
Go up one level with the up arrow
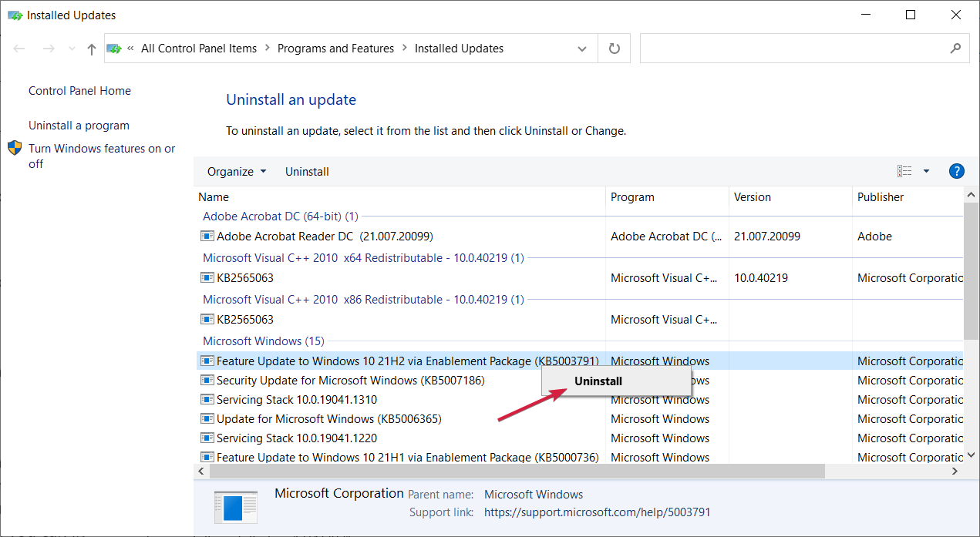point(92,49)
